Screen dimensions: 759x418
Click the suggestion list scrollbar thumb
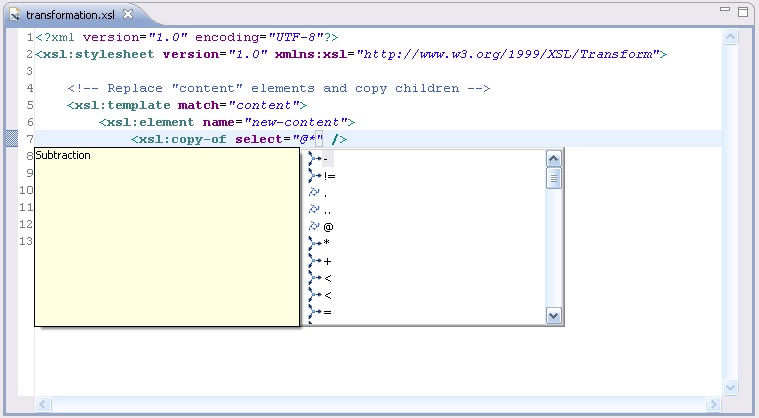[x=554, y=178]
